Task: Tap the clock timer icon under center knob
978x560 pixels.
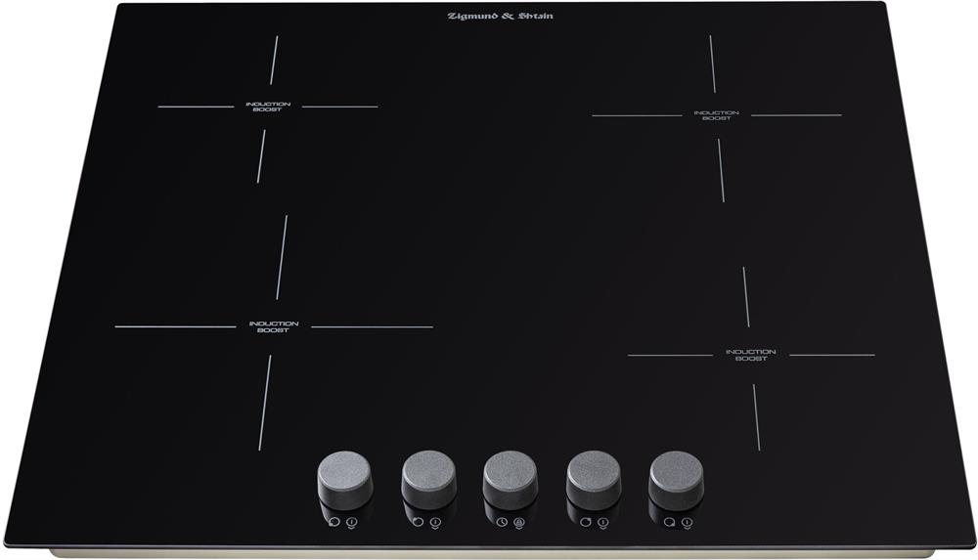Action: tap(501, 522)
